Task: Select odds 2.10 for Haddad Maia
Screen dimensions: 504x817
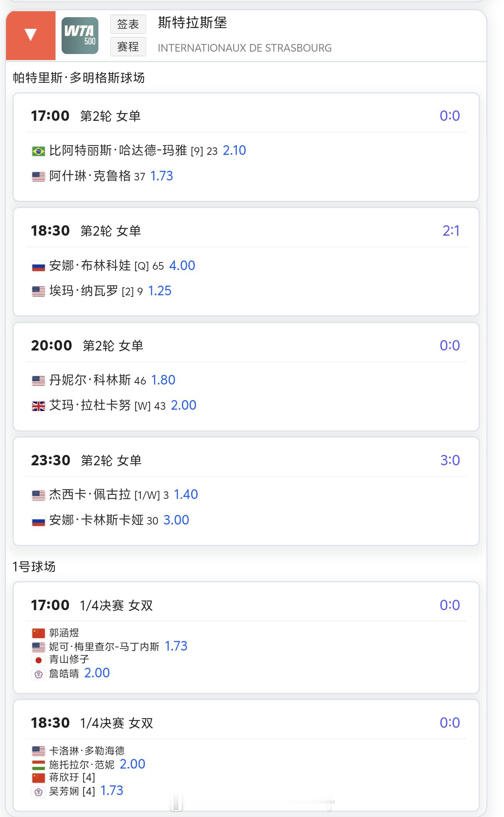Action: (x=234, y=150)
